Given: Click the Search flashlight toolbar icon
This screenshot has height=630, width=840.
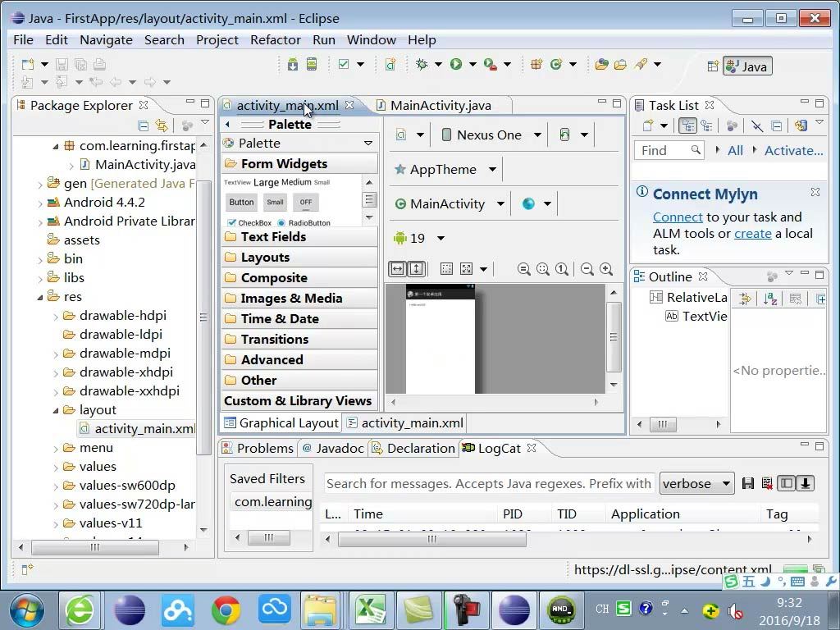Looking at the screenshot, I should point(641,64).
